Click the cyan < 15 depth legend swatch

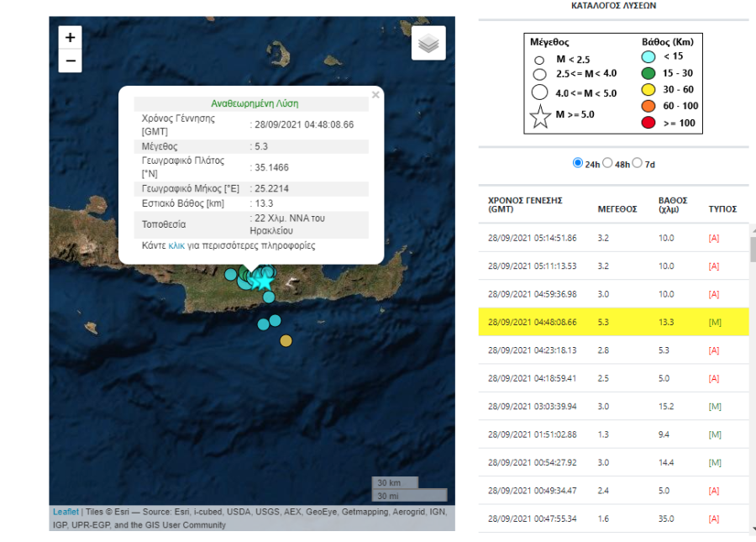coord(648,56)
